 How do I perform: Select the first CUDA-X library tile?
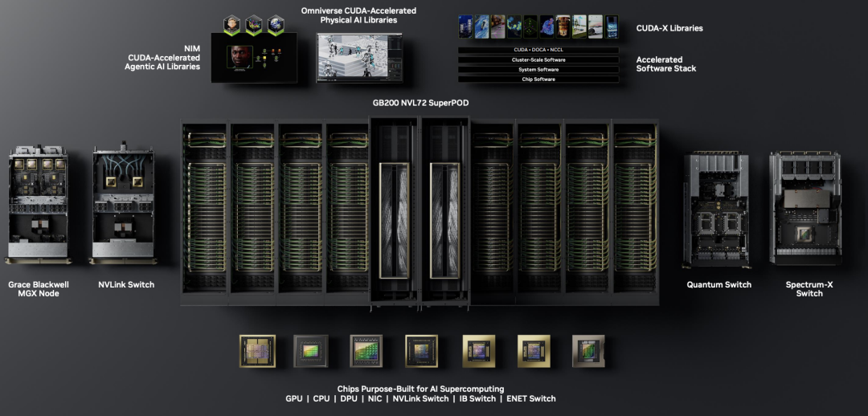click(465, 27)
